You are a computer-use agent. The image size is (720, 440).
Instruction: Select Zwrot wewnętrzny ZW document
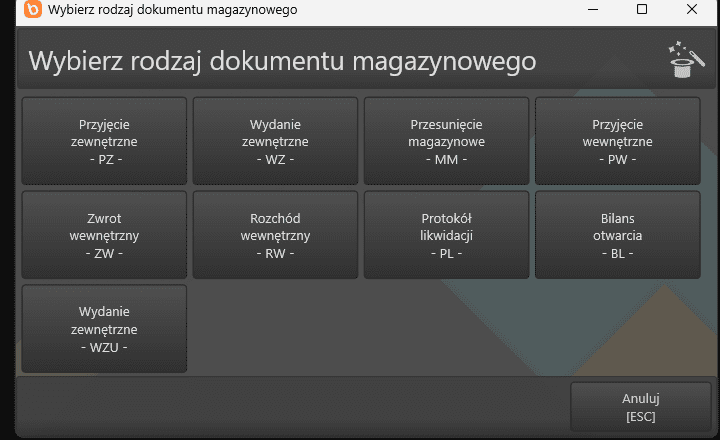click(104, 235)
